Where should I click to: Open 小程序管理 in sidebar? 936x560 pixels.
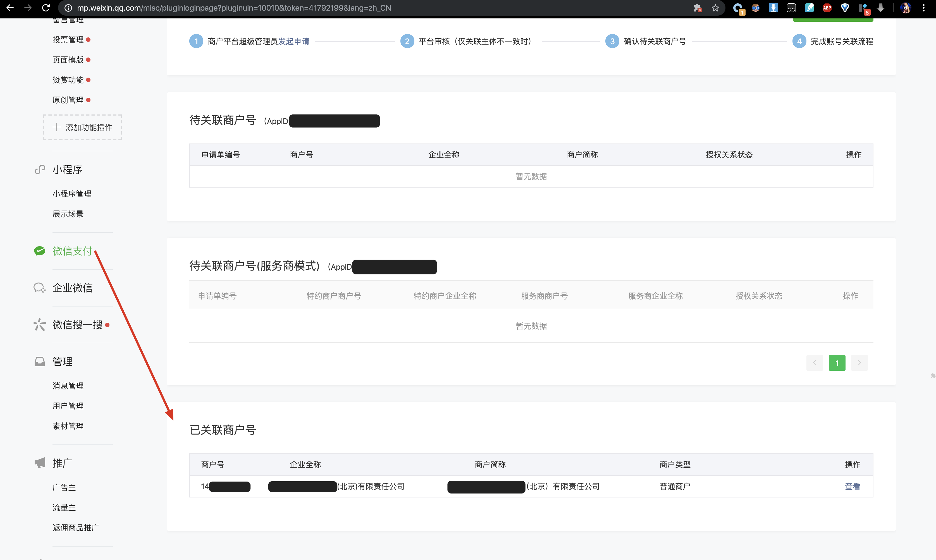(72, 194)
